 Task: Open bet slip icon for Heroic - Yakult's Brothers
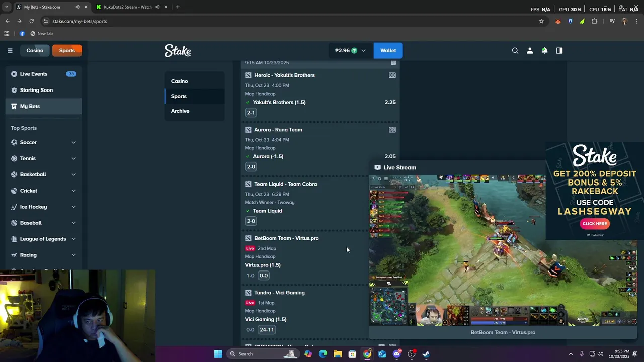coord(392,75)
